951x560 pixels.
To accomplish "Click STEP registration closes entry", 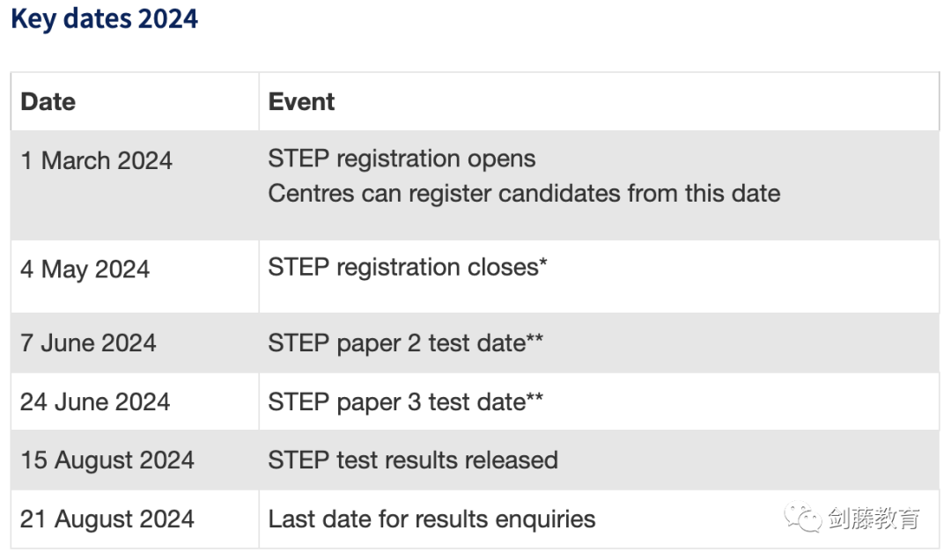I will pyautogui.click(x=408, y=268).
